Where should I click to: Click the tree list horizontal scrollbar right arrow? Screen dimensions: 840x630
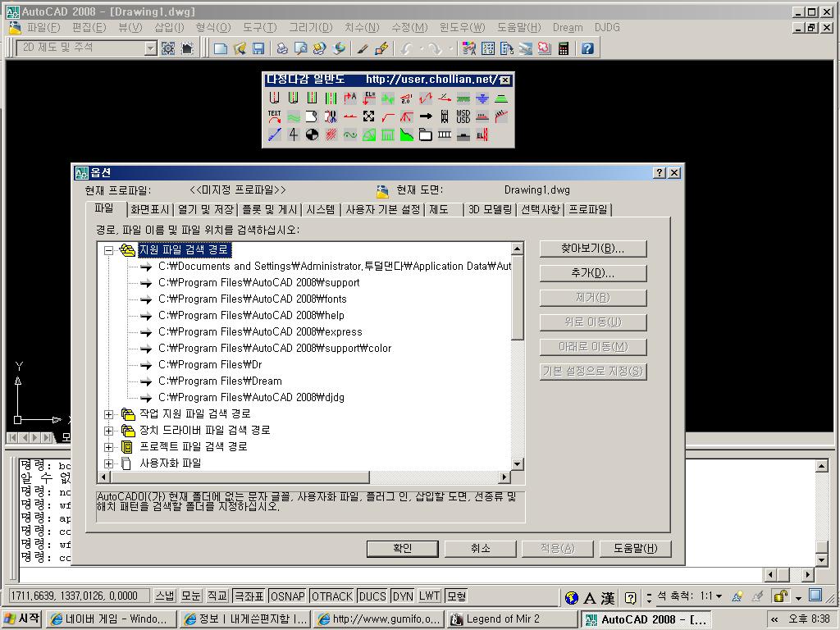click(x=504, y=477)
